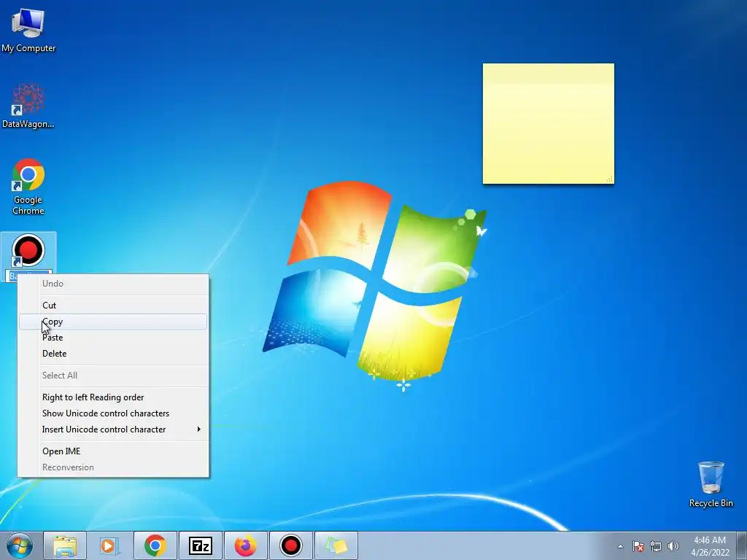The width and height of the screenshot is (747, 560).
Task: Show hidden tray icons arrow
Action: point(620,546)
